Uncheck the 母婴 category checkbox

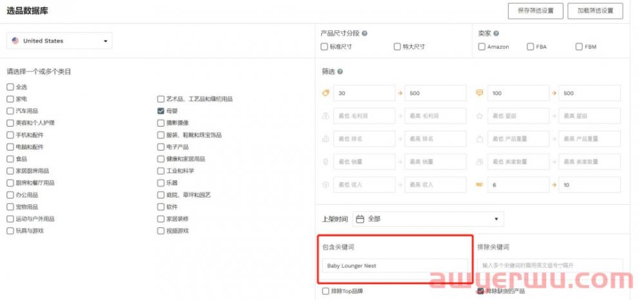[161, 111]
